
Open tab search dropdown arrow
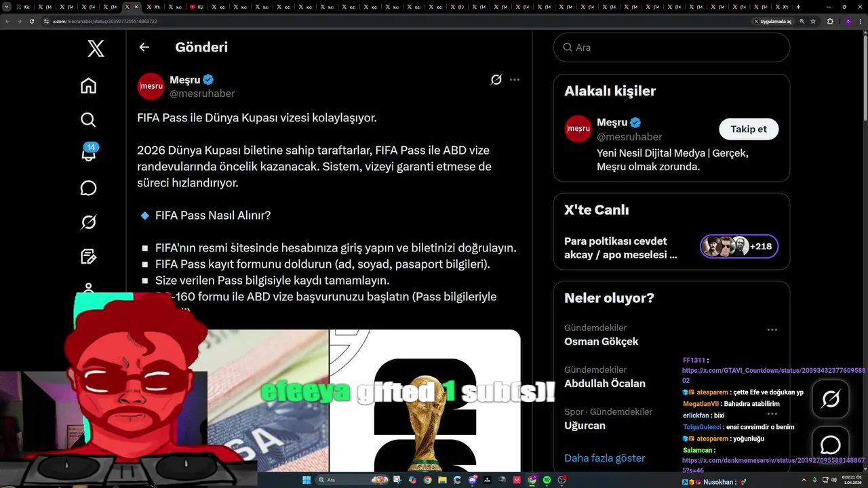(7, 7)
